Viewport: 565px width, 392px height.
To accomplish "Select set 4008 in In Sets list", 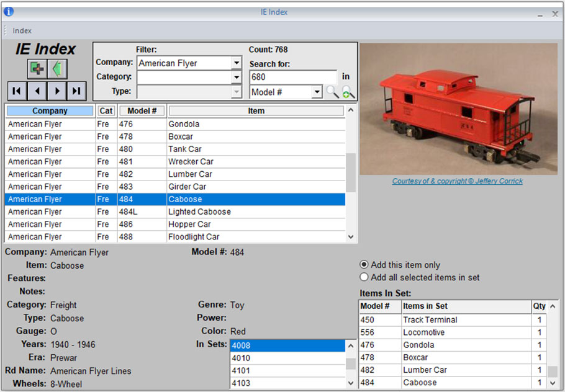I will point(287,345).
